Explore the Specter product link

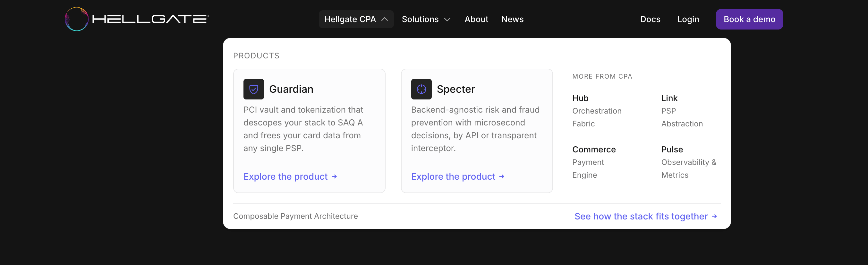pyautogui.click(x=458, y=176)
